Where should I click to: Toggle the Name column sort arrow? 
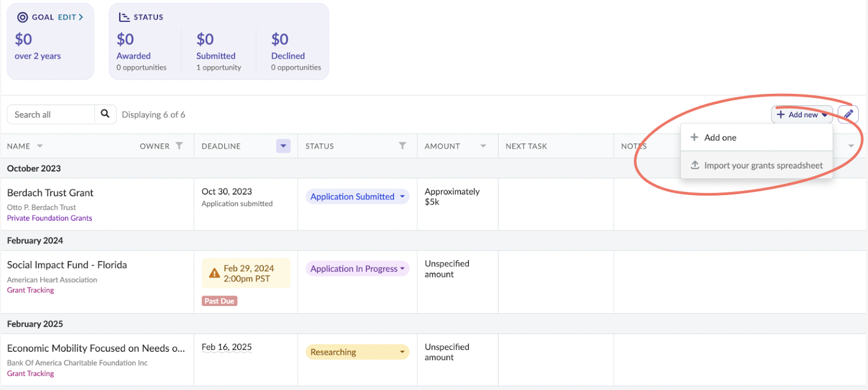pyautogui.click(x=40, y=146)
